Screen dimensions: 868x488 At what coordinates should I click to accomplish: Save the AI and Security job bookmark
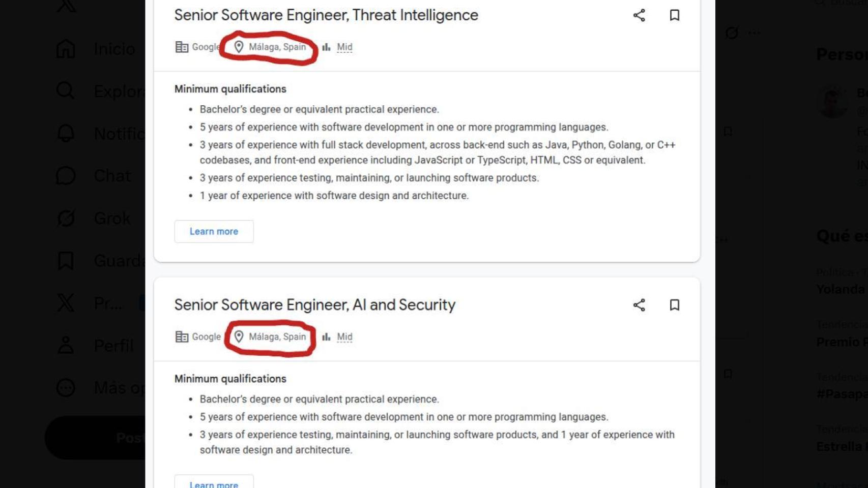coord(675,305)
